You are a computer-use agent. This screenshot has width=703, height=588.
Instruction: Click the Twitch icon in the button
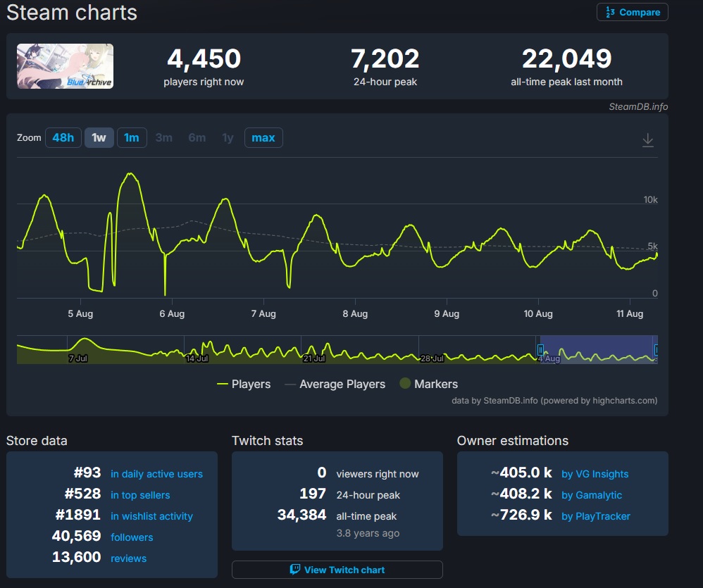pos(294,570)
